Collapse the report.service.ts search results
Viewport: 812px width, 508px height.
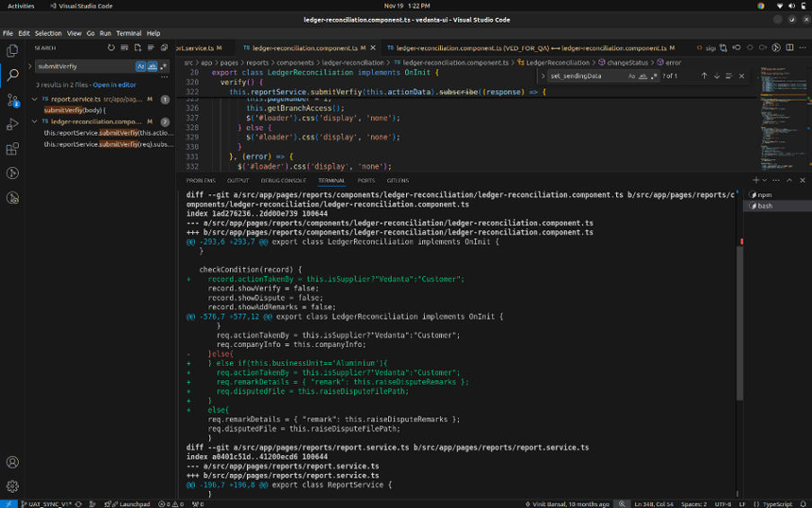click(35, 98)
